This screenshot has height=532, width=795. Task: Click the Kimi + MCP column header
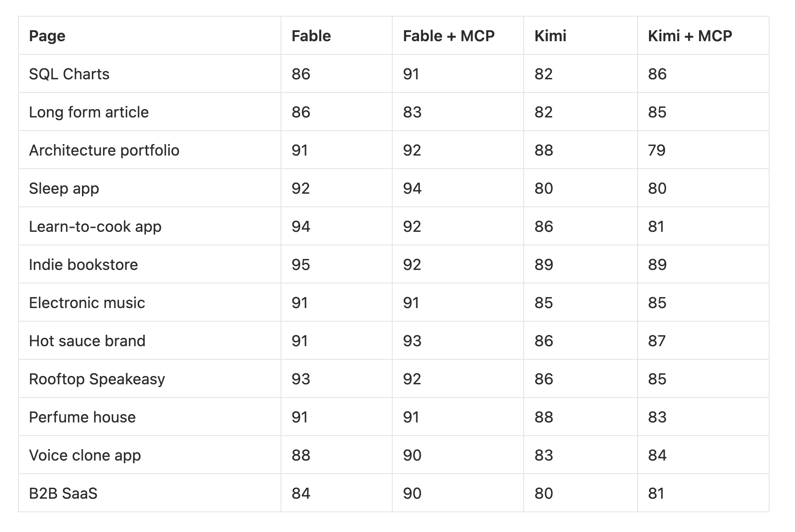click(x=690, y=36)
